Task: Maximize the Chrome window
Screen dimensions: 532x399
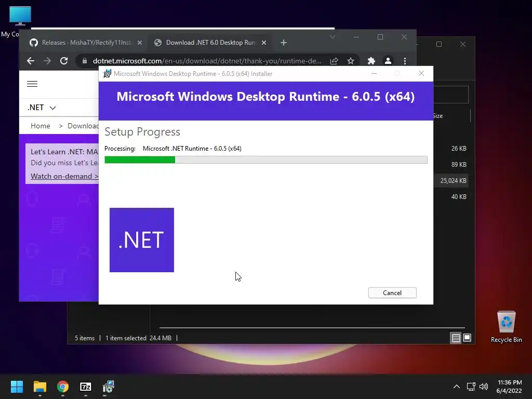Action: [380, 37]
